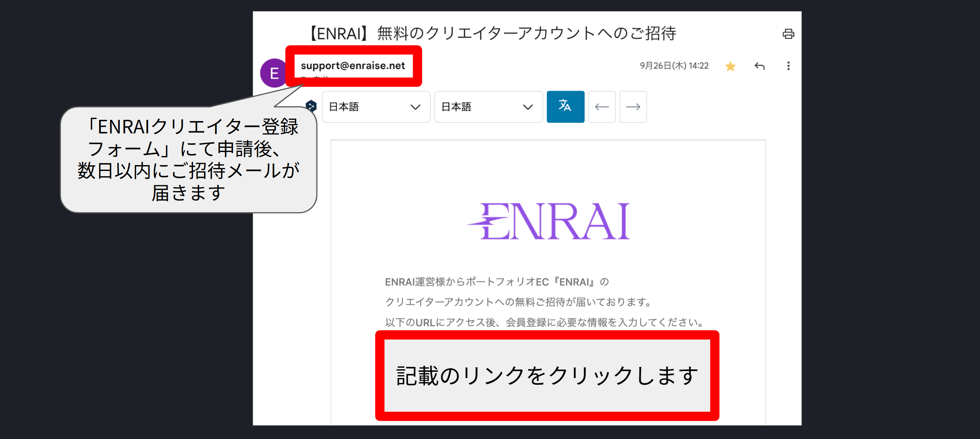Click sender address support@enraise.net

point(353,65)
